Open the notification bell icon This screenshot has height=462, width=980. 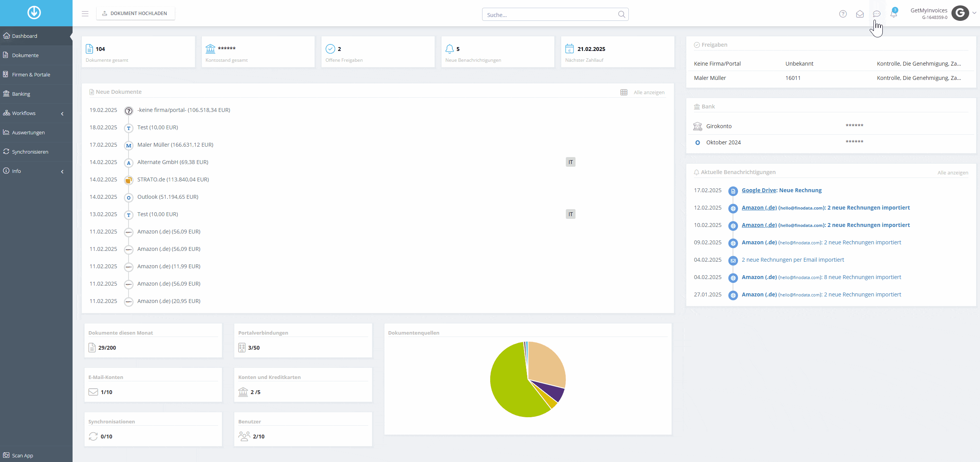[x=894, y=14]
